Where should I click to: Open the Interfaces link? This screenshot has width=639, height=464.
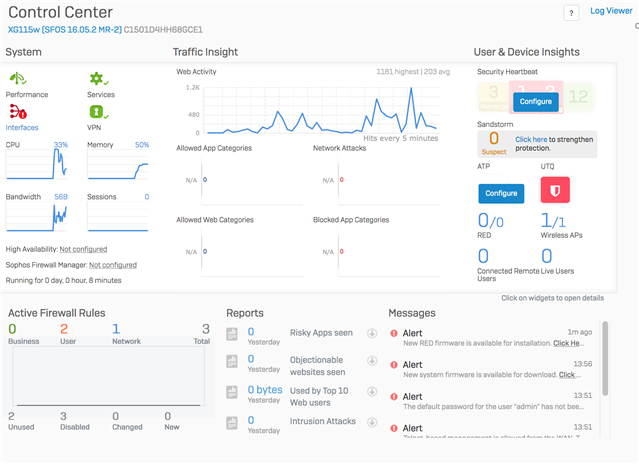coord(22,128)
